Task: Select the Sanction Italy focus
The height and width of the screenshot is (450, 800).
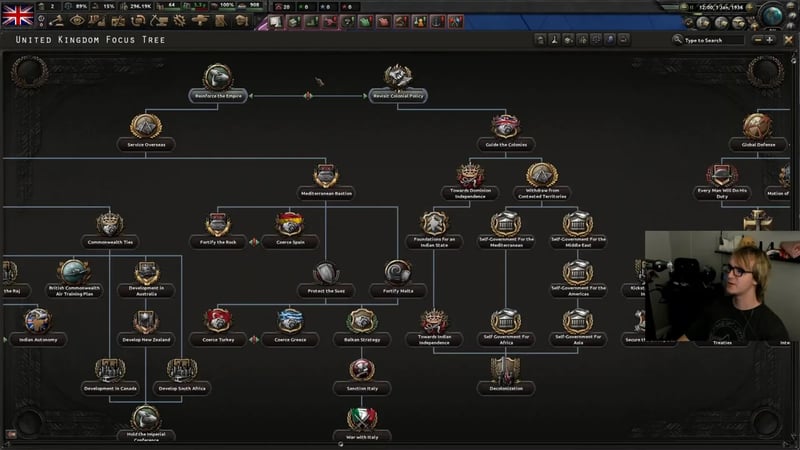Action: (362, 376)
